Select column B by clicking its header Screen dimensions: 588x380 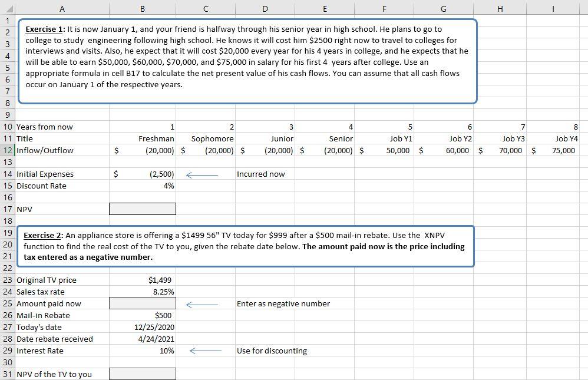(142, 9)
